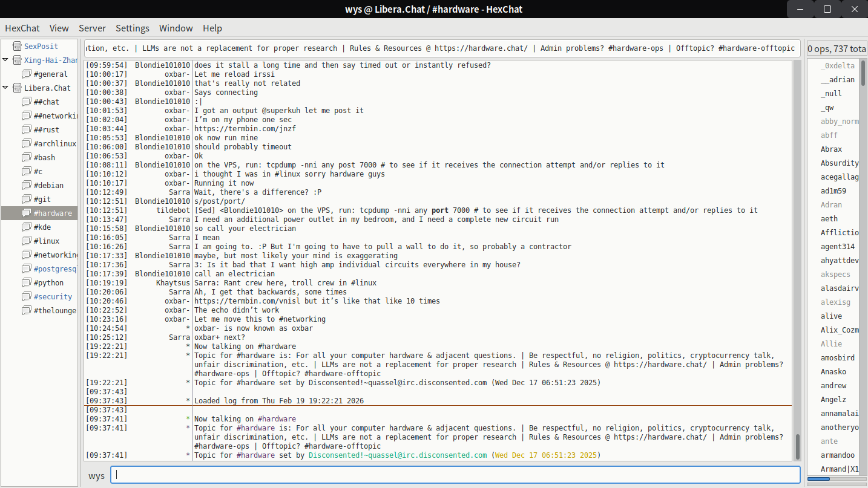868x488 pixels.
Task: Open the Server menu
Action: pyautogui.click(x=92, y=28)
